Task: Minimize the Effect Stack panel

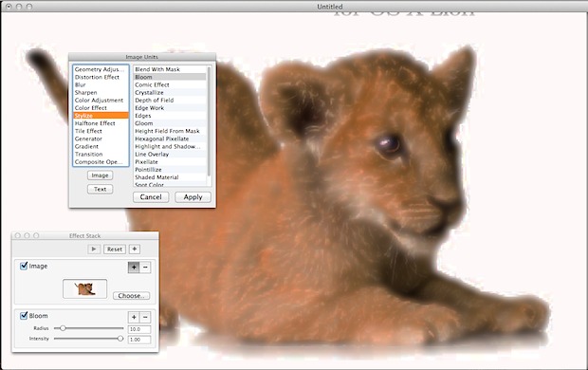Action: [27, 235]
